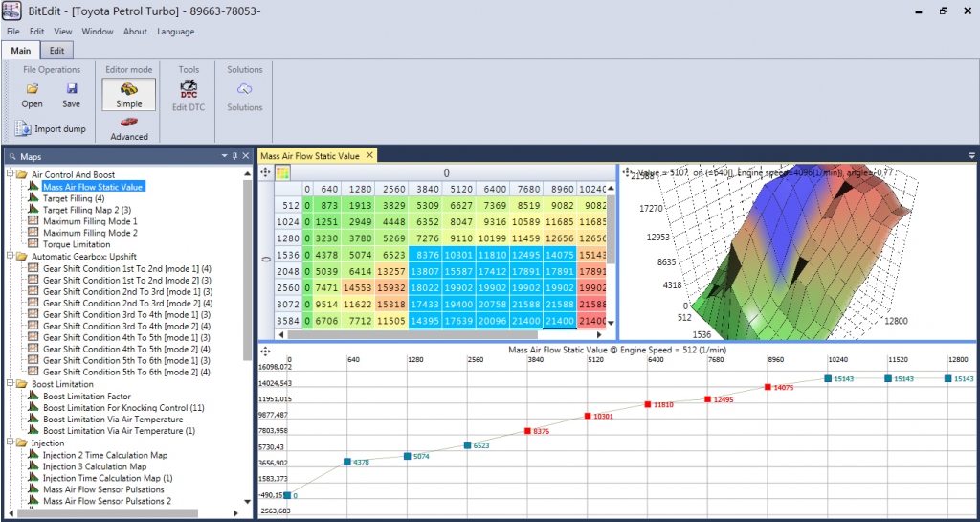The image size is (980, 522).
Task: Click the Import dump button
Action: pyautogui.click(x=51, y=128)
